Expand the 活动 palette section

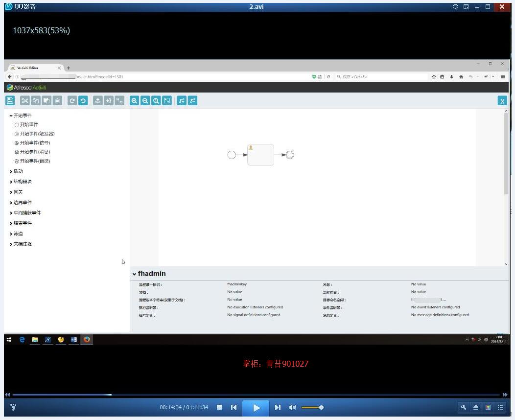click(18, 171)
